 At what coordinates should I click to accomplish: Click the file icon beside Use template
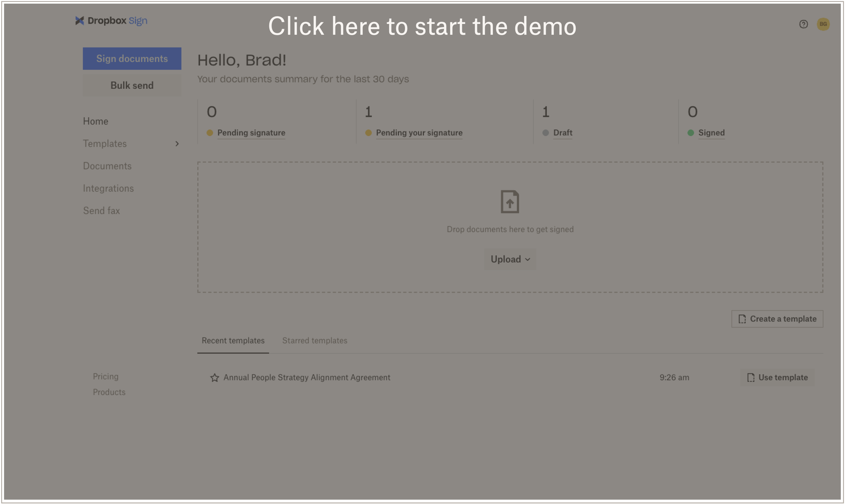pos(751,377)
